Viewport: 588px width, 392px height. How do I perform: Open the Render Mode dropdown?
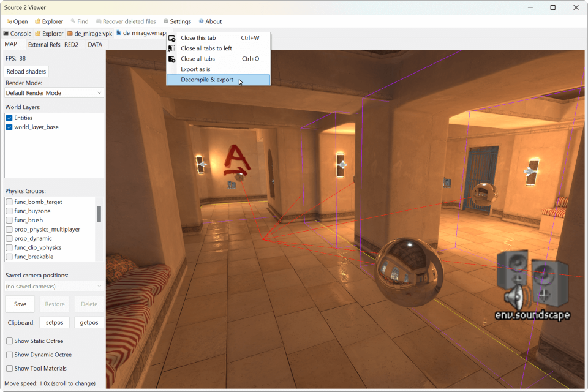point(54,92)
